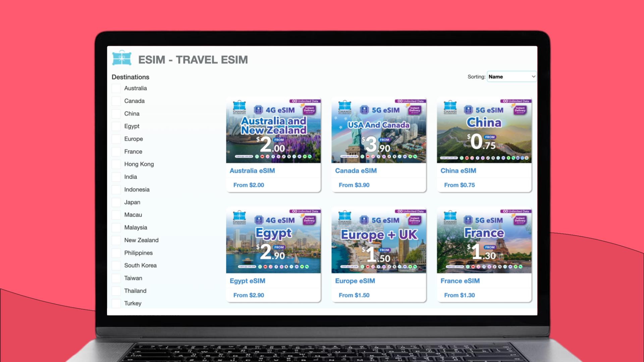Click the France eSIM title link

click(460, 281)
